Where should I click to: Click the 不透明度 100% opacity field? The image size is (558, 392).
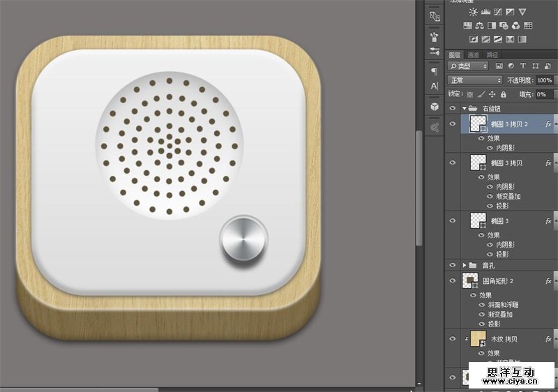point(544,80)
